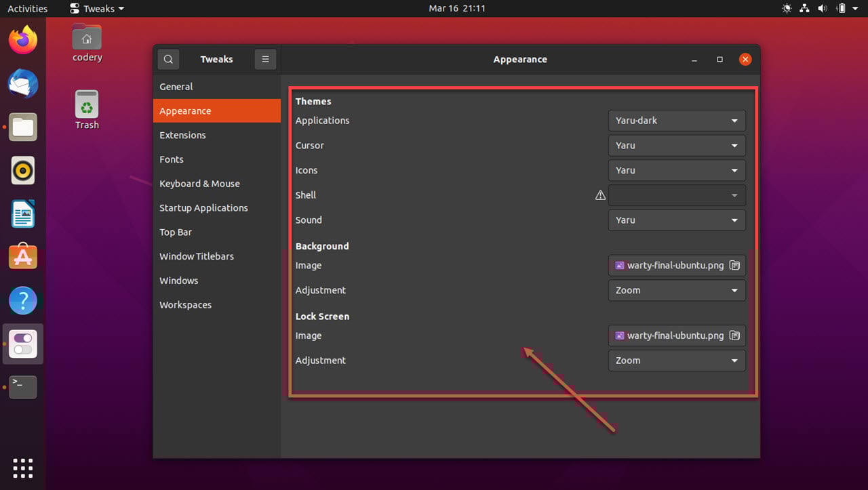The width and height of the screenshot is (868, 490).
Task: Open LibreOffice Writer from the dock
Action: (23, 214)
